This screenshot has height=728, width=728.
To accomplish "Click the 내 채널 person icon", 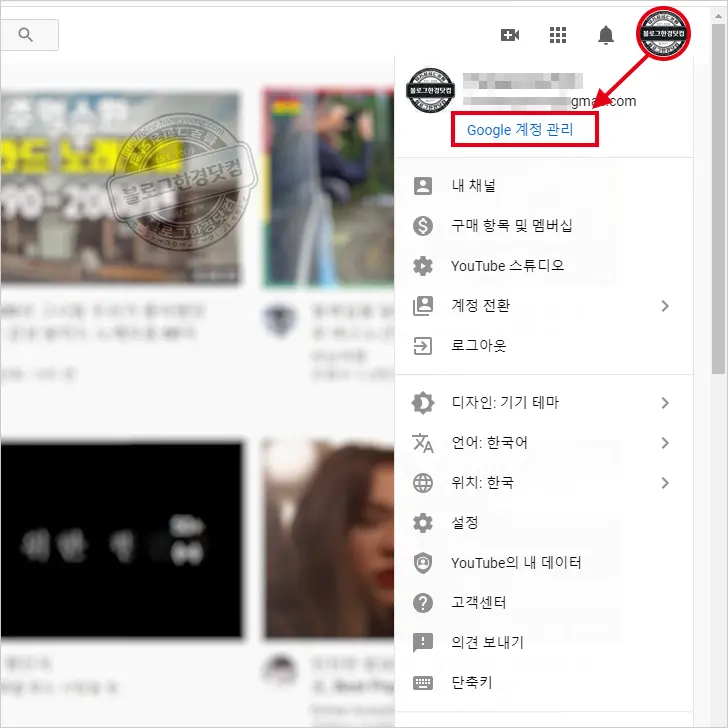I will pos(423,186).
